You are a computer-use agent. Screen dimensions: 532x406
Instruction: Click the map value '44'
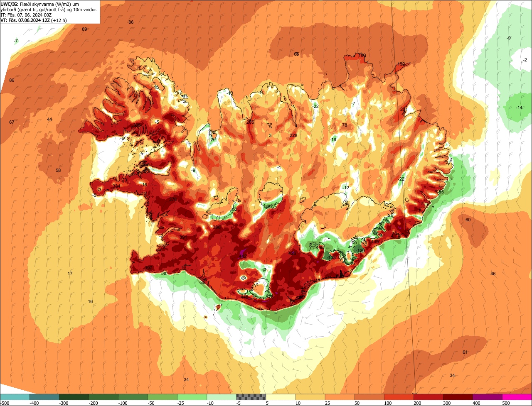point(49,120)
